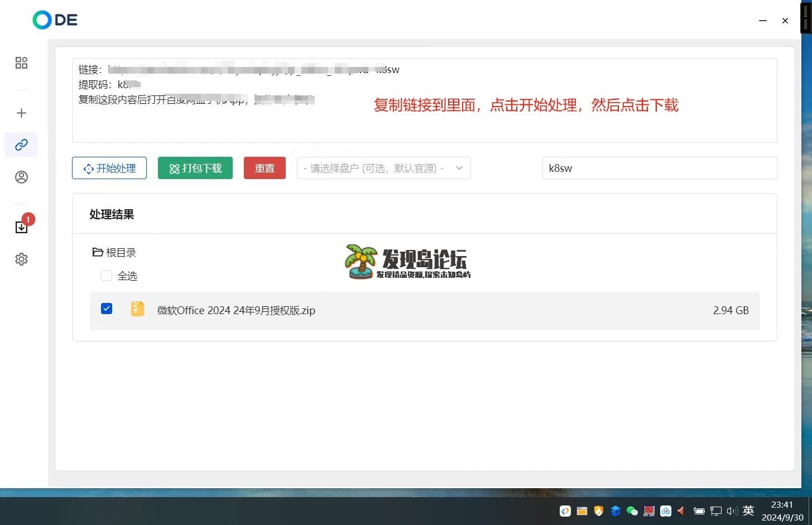812x525 pixels.
Task: Click the 处理结果 heading
Action: pos(112,214)
